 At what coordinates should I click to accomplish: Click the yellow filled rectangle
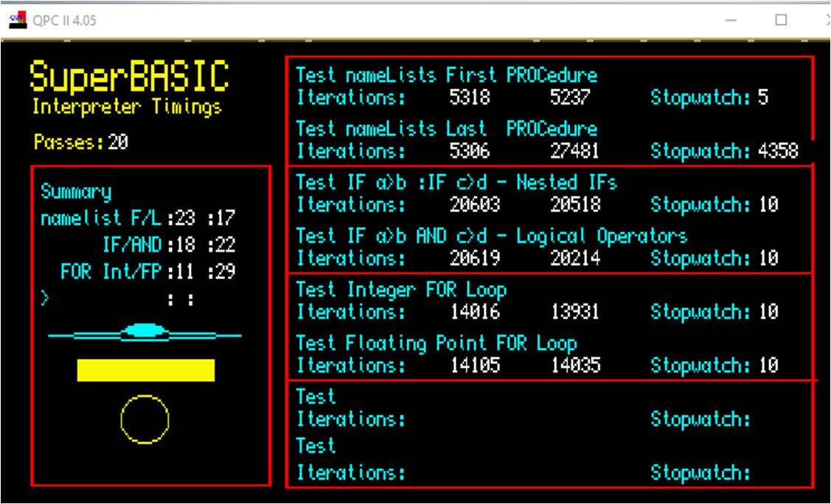click(x=146, y=370)
